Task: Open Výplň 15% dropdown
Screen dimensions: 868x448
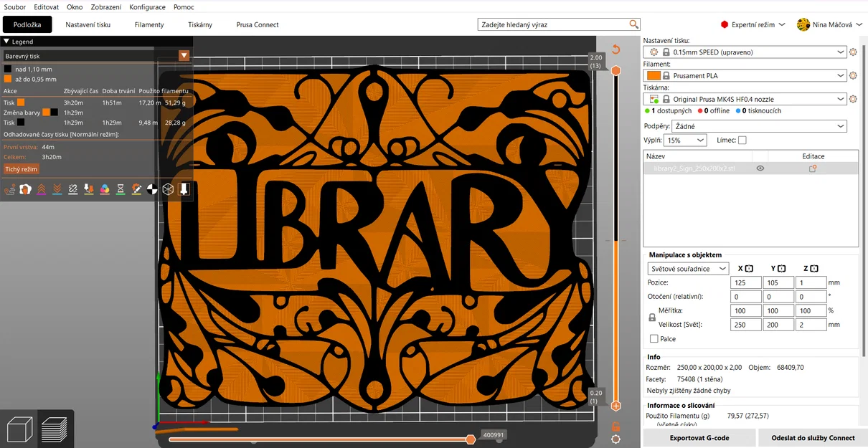Action: (685, 140)
